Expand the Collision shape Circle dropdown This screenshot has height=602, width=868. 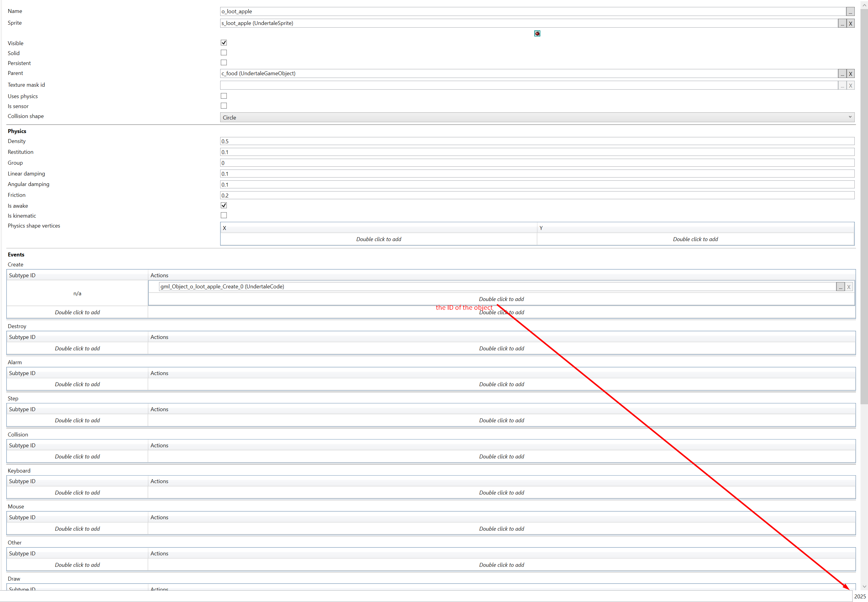(537, 118)
